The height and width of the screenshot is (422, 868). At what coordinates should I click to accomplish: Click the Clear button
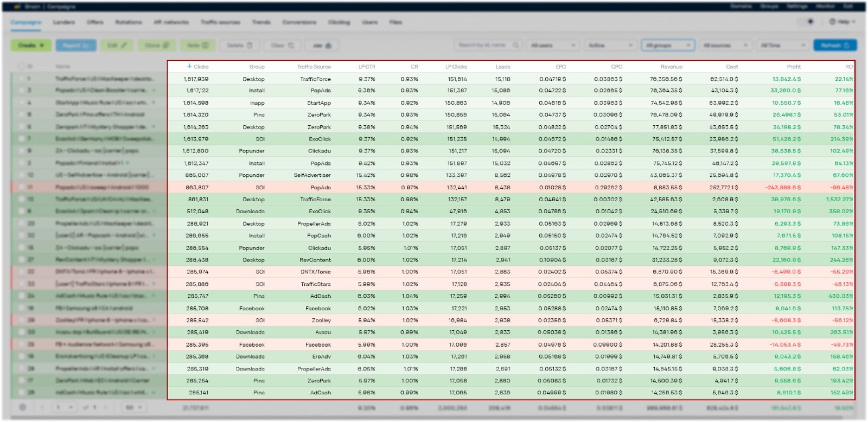282,46
